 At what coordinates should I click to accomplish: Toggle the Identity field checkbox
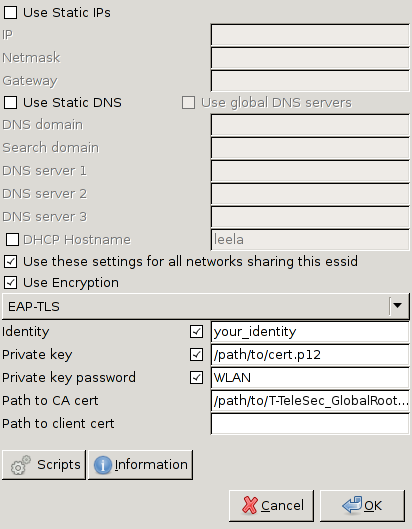point(196,332)
